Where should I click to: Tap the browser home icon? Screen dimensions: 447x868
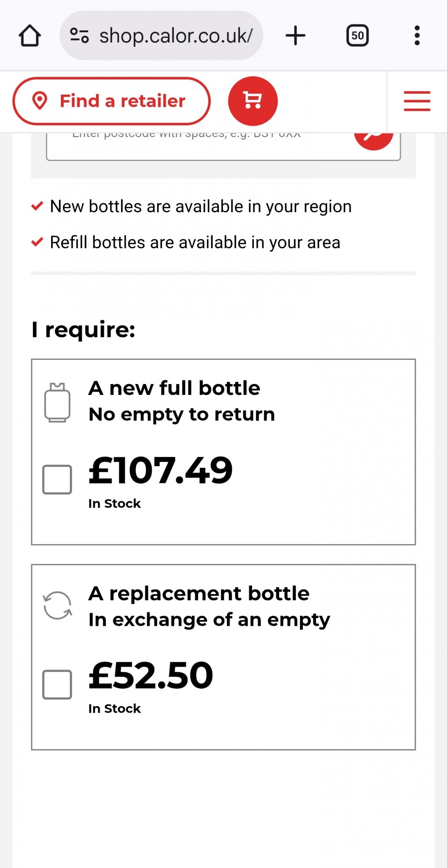point(30,36)
